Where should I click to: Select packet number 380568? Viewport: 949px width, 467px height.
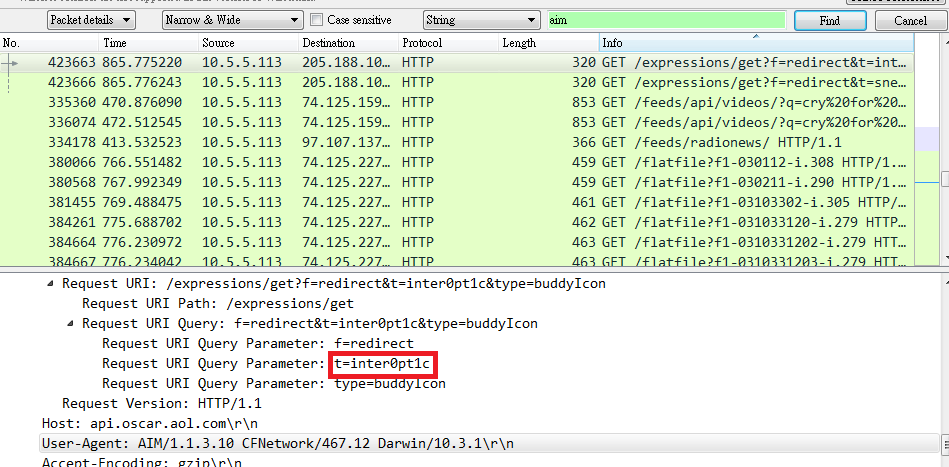click(x=457, y=182)
